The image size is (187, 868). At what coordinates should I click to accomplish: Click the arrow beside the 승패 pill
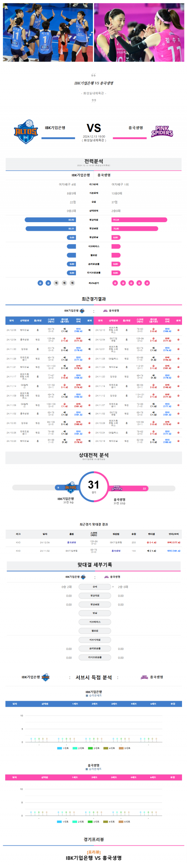pyautogui.click(x=113, y=587)
